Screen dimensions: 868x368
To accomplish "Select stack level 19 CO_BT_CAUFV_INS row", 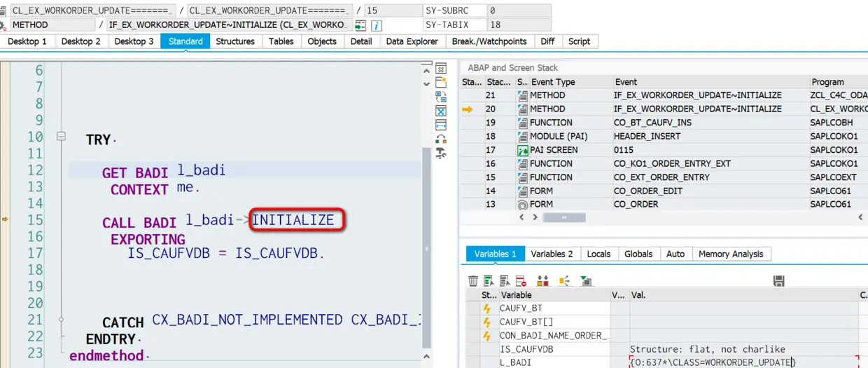I will pyautogui.click(x=664, y=123).
